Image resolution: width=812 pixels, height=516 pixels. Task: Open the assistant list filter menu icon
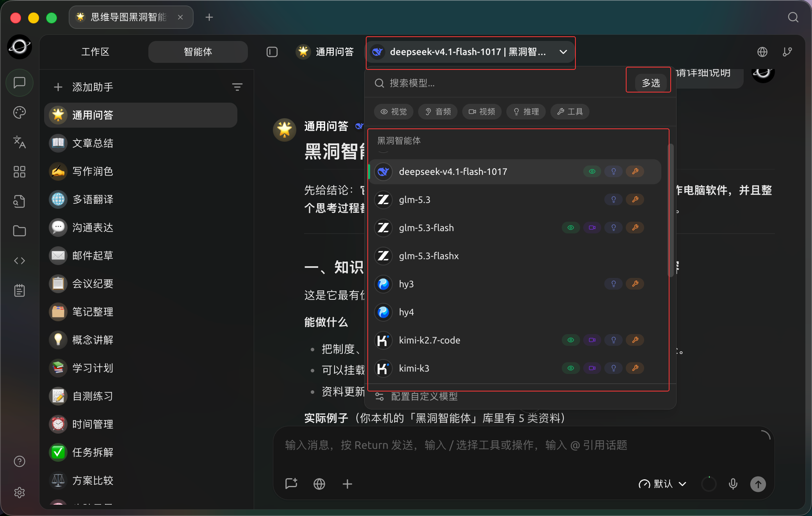click(237, 87)
